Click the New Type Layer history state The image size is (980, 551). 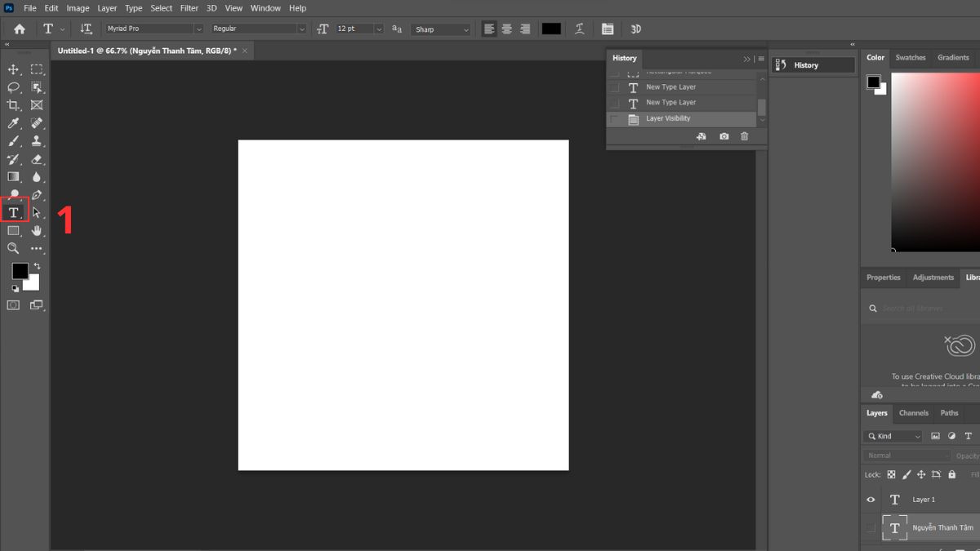click(670, 87)
